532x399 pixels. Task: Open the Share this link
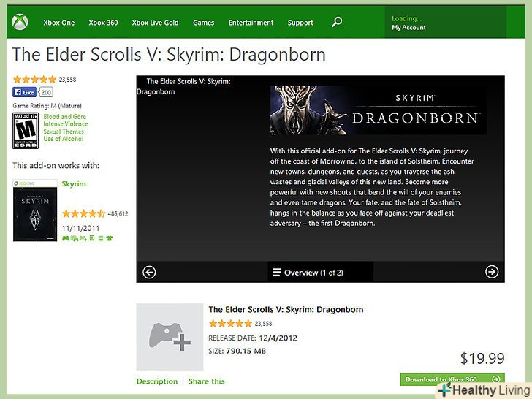tap(207, 381)
